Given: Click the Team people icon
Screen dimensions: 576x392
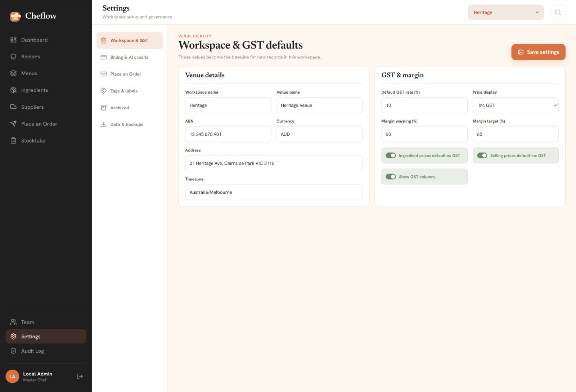Looking at the screenshot, I should [x=13, y=322].
